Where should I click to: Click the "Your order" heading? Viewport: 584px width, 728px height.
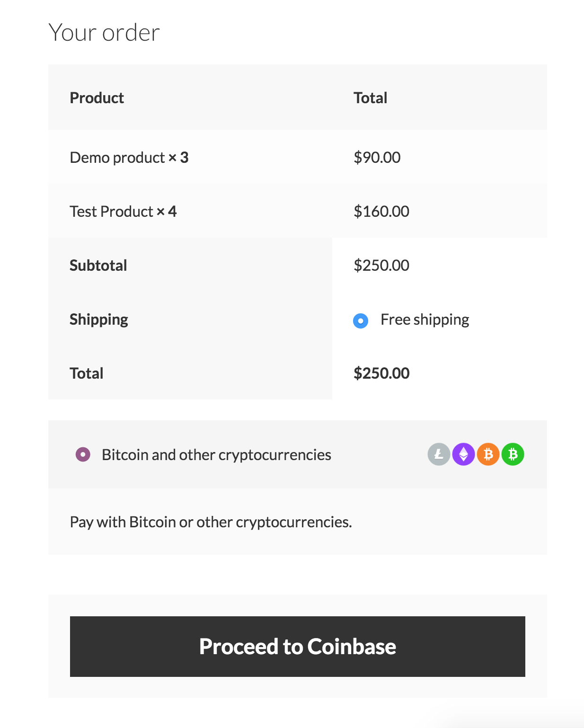(x=104, y=33)
